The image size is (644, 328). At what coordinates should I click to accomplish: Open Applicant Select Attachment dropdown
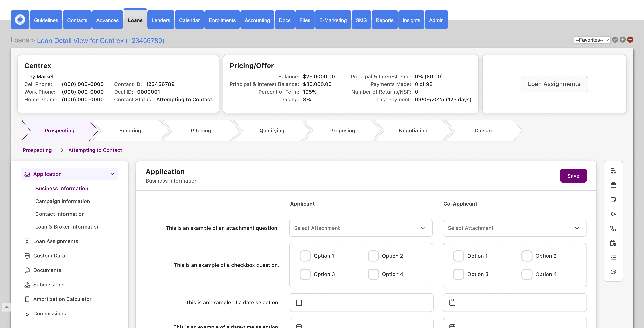point(361,228)
